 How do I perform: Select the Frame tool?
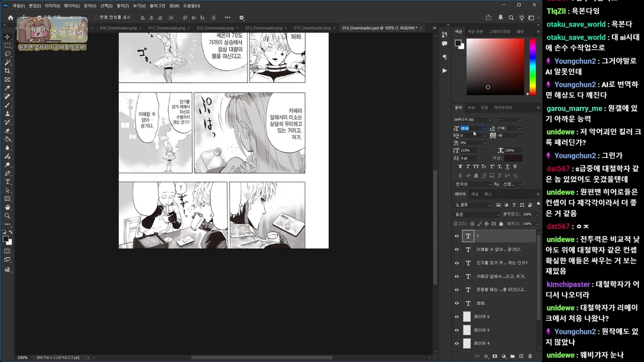pos(8,79)
